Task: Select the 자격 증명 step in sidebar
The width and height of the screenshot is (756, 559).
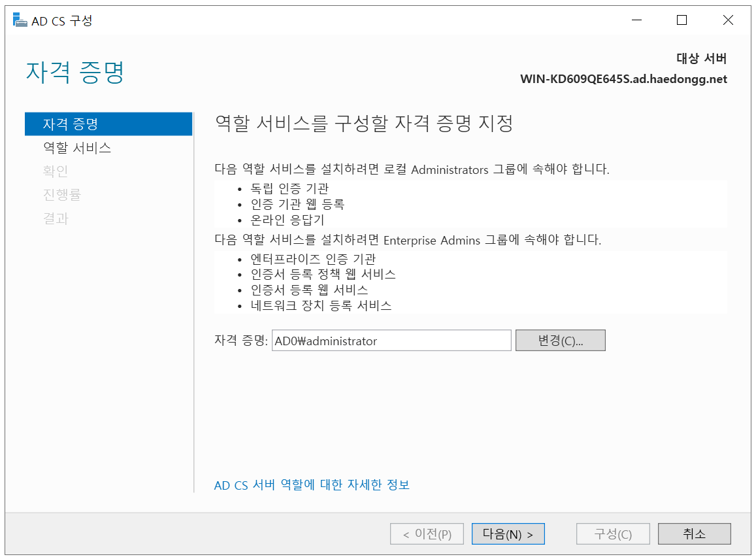Action: [108, 124]
